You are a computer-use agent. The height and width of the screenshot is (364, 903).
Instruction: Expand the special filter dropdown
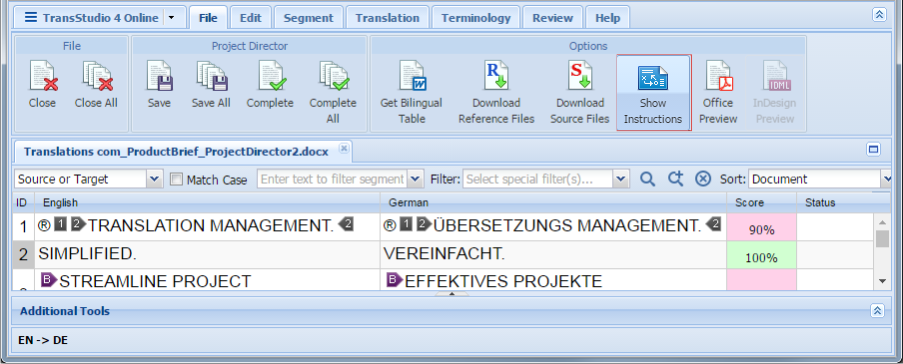coord(620,180)
